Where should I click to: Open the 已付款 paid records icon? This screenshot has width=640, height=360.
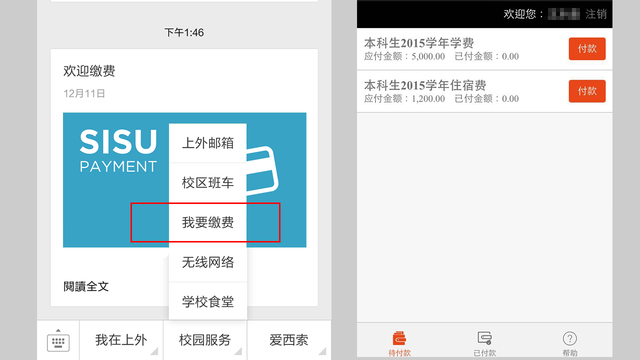tap(484, 338)
